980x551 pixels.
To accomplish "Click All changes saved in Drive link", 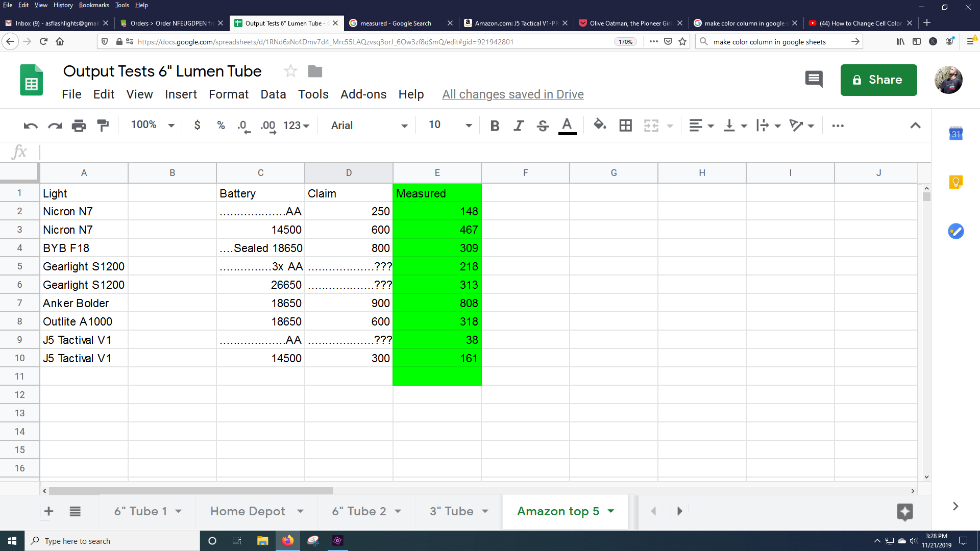I will pos(512,94).
